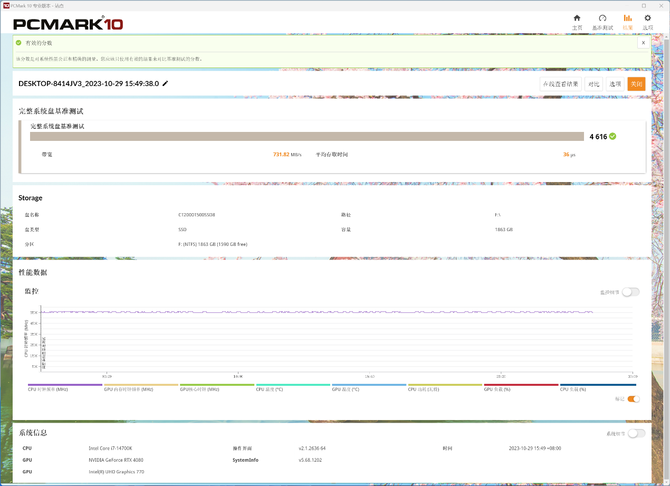Screen dimensions: 670x486
Task: Open the Benchmarks gauge icon
Action: pos(602,18)
